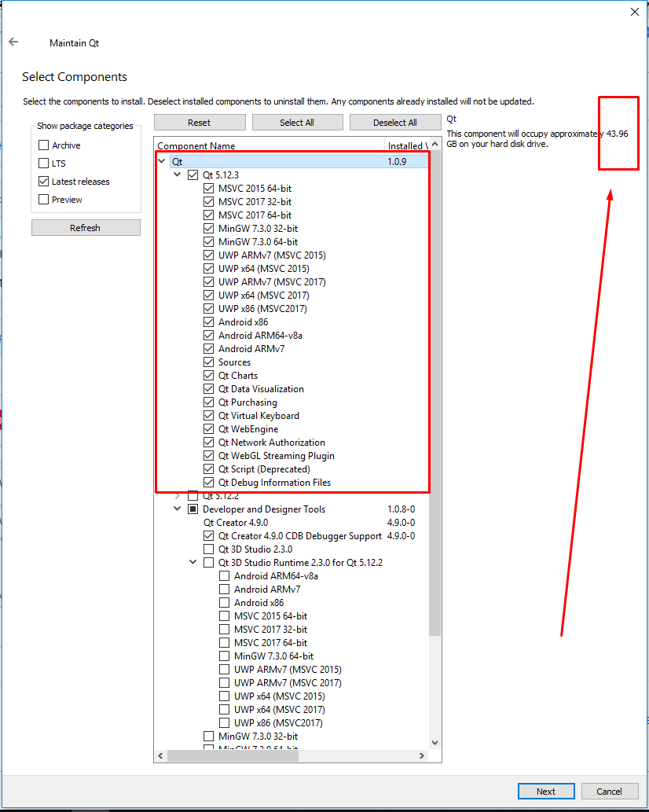
Task: Disable the Latest releases category
Action: (44, 181)
